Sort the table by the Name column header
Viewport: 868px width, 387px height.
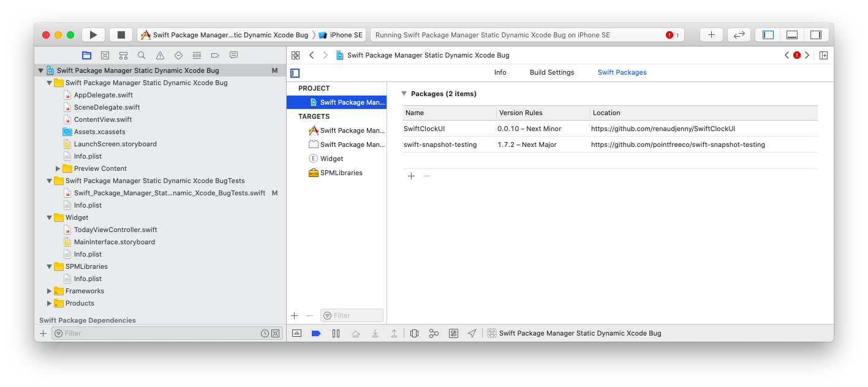click(450, 113)
